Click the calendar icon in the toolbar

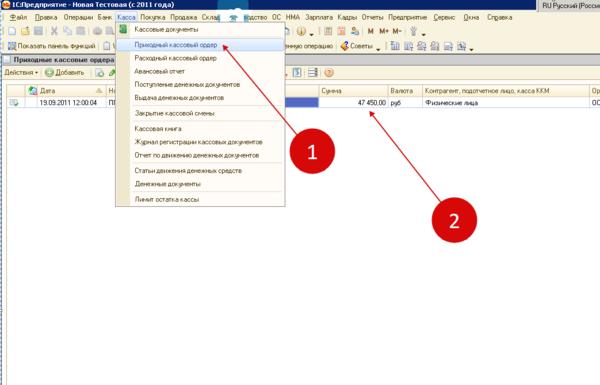click(341, 31)
